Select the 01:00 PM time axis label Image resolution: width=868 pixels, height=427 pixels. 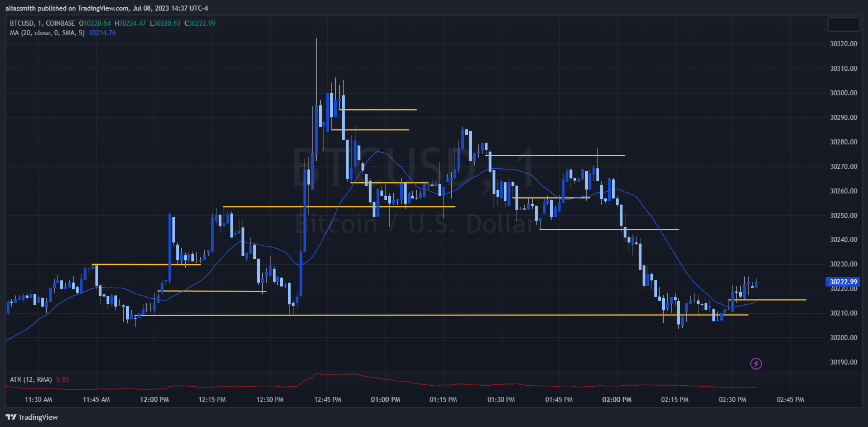(x=385, y=399)
